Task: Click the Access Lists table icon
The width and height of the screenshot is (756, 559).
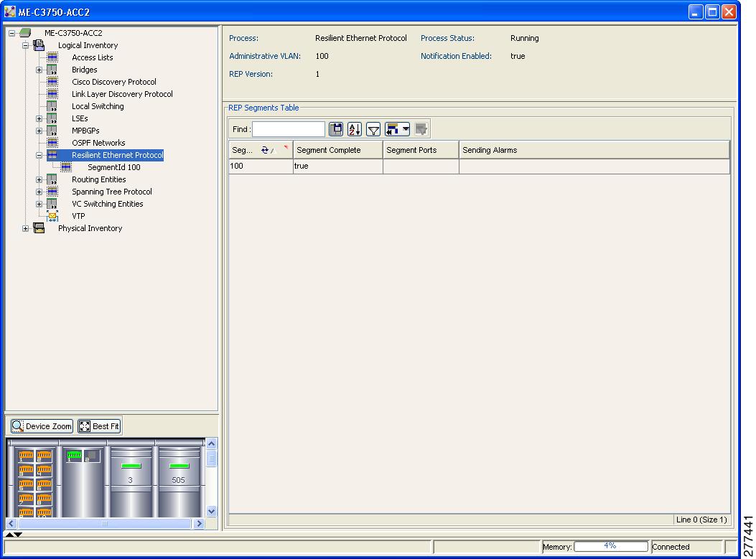Action: click(52, 57)
